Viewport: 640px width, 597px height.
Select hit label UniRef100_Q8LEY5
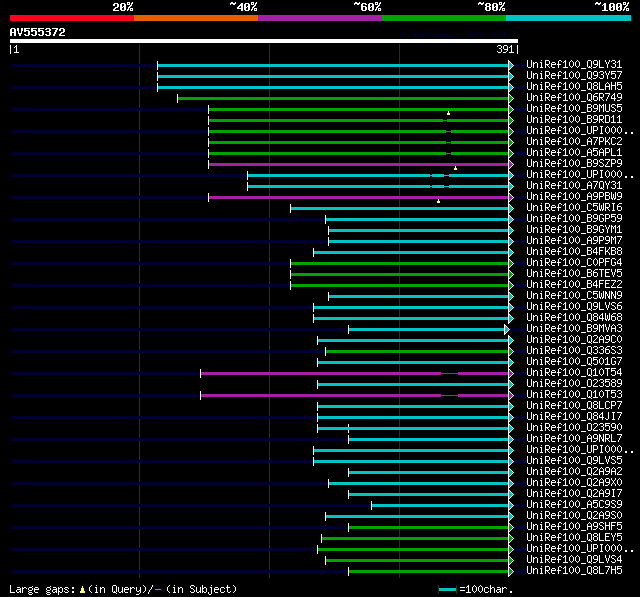tap(574, 538)
